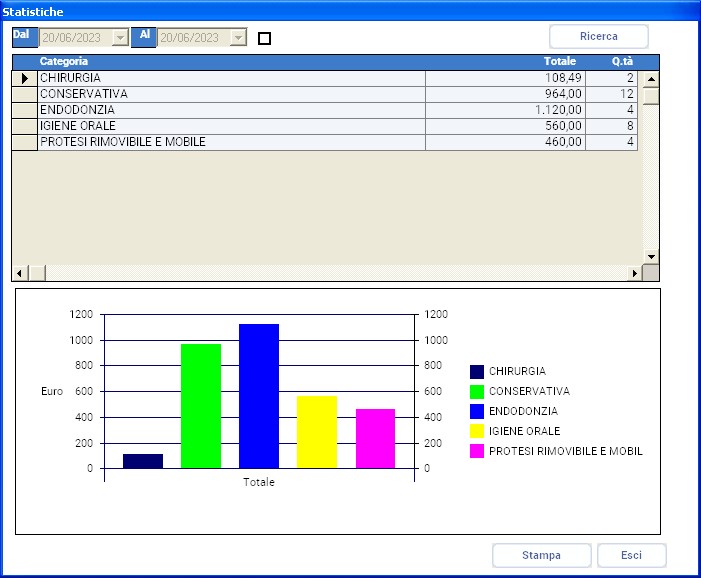Select the ENDODONZIA row in the table
Image resolution: width=701 pixels, height=578 pixels.
(x=230, y=110)
